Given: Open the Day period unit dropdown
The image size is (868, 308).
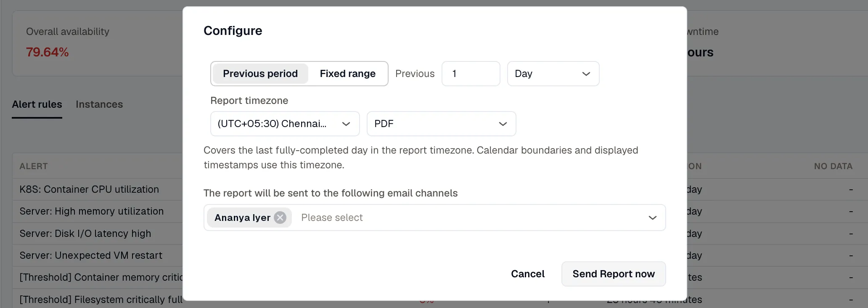Looking at the screenshot, I should [x=553, y=74].
